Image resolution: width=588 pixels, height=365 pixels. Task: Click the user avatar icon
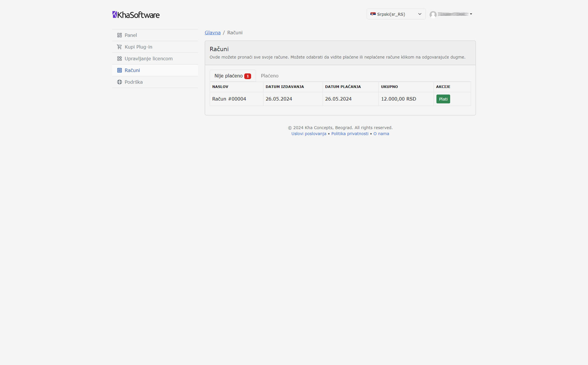point(433,14)
